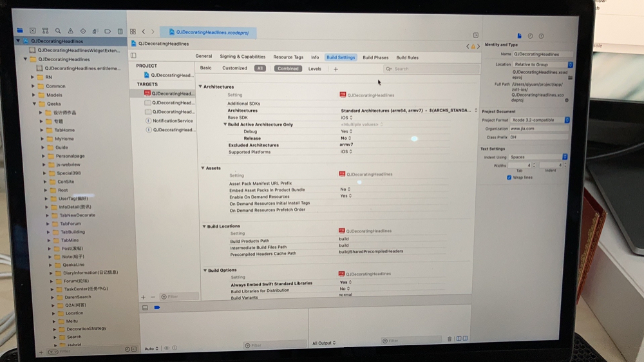Open the Project Format dropdown
The image size is (644, 362).
[x=540, y=120]
